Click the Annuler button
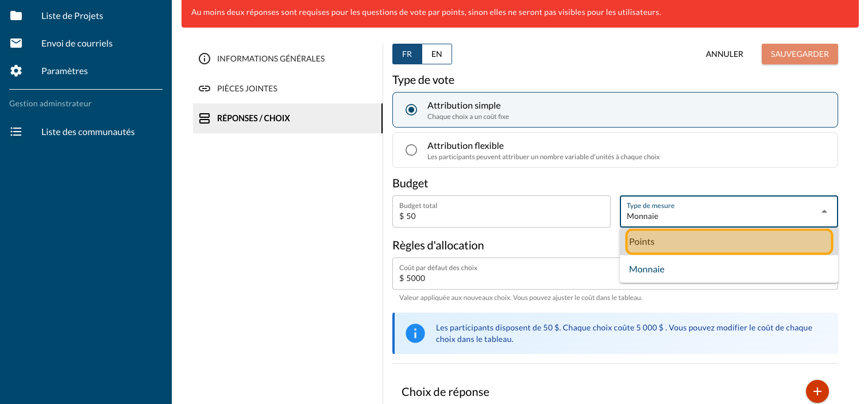The height and width of the screenshot is (404, 868). [724, 54]
